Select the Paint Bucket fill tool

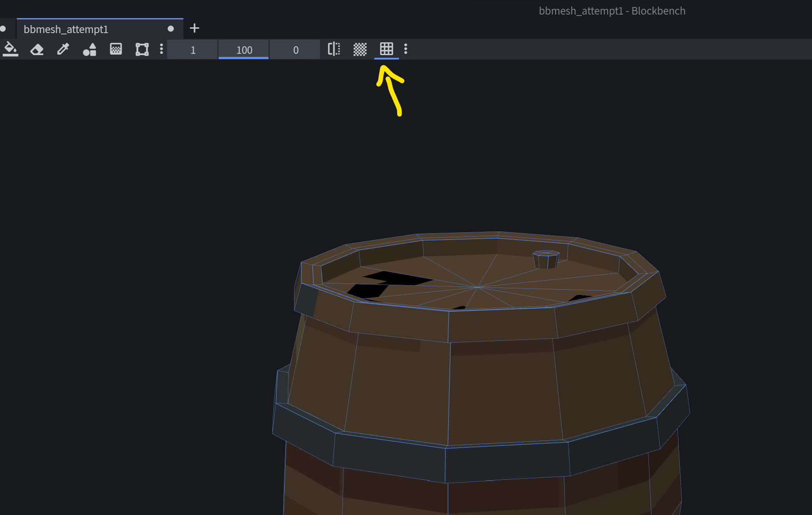(x=11, y=49)
